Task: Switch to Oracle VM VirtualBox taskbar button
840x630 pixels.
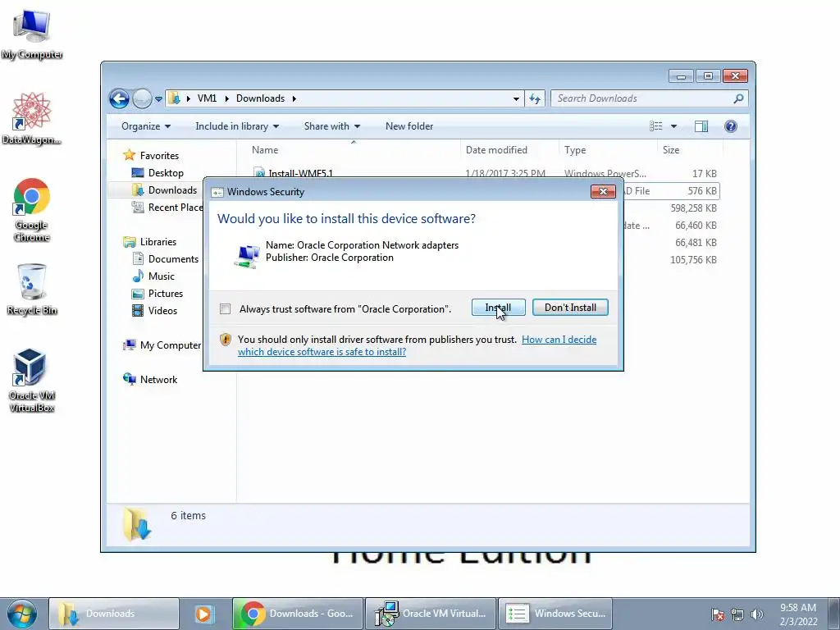Action: point(431,614)
